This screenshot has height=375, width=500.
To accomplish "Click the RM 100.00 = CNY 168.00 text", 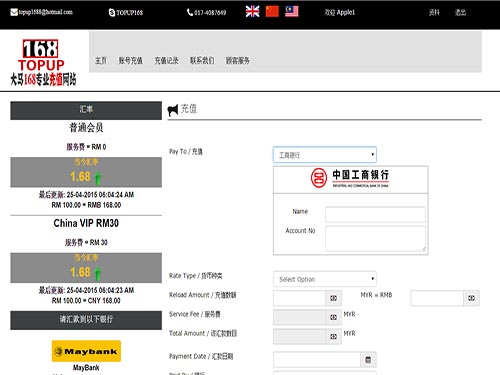I will point(86,301).
